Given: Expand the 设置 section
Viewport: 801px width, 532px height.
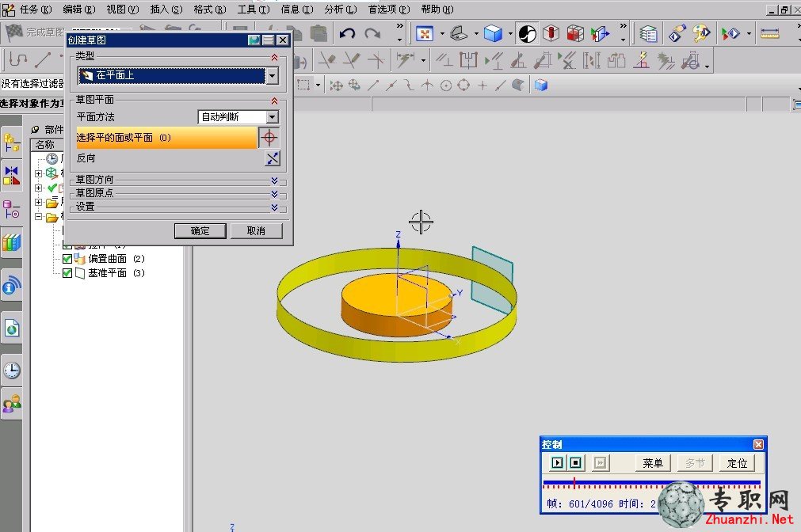Looking at the screenshot, I should coord(274,207).
